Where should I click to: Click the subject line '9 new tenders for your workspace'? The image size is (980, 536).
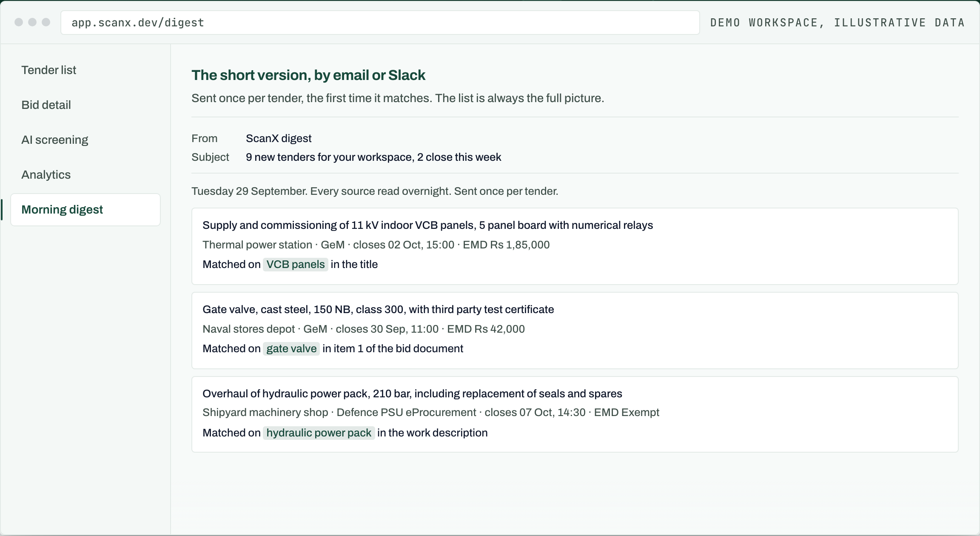click(373, 157)
